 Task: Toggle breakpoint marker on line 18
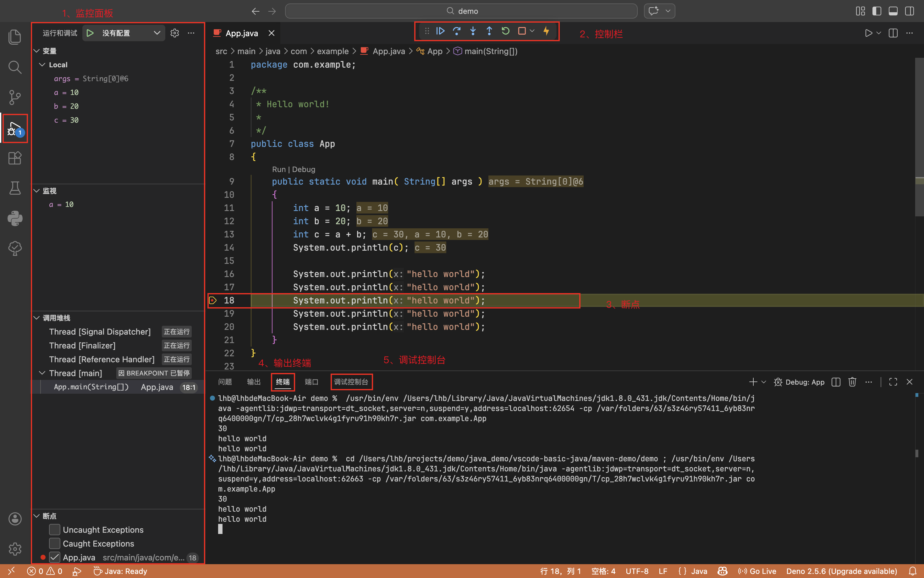click(x=213, y=300)
